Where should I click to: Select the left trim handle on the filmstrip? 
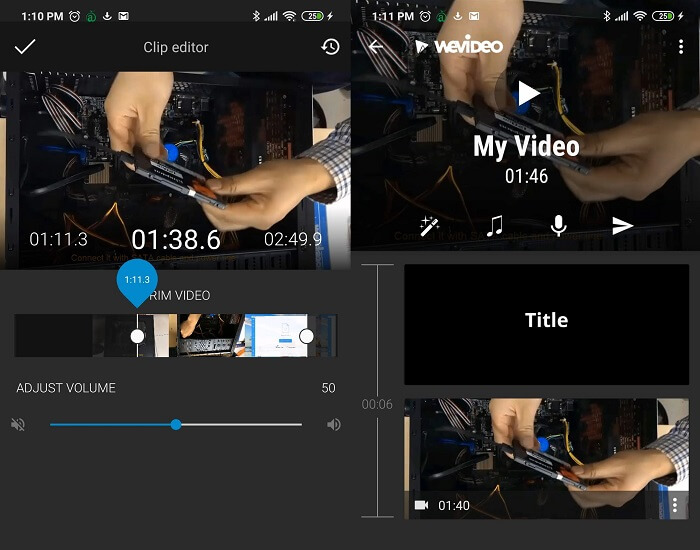coord(137,336)
